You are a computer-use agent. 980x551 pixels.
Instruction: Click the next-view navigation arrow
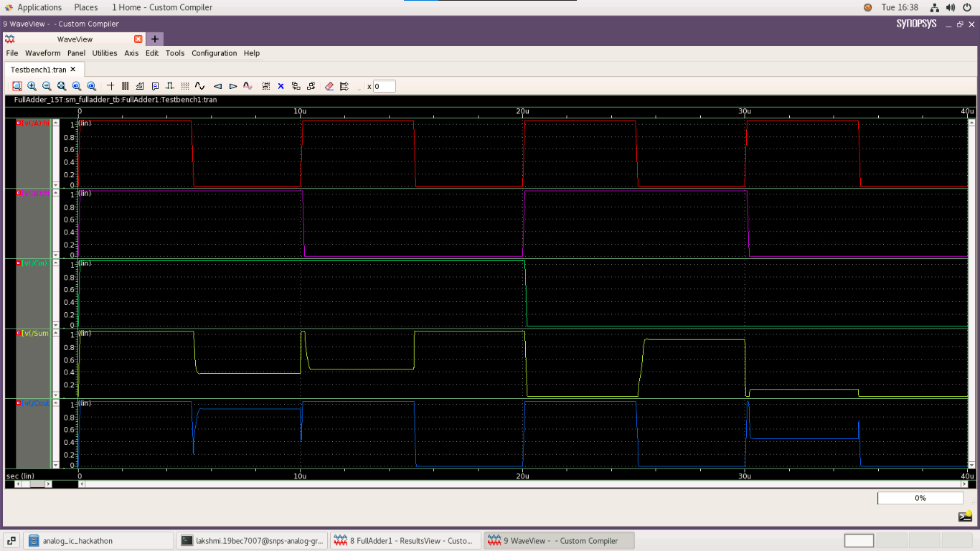click(x=232, y=85)
